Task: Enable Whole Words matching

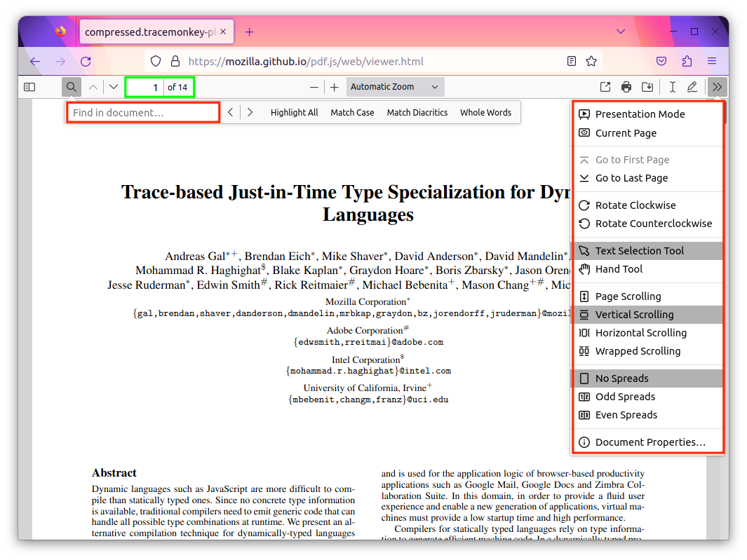Action: point(485,111)
